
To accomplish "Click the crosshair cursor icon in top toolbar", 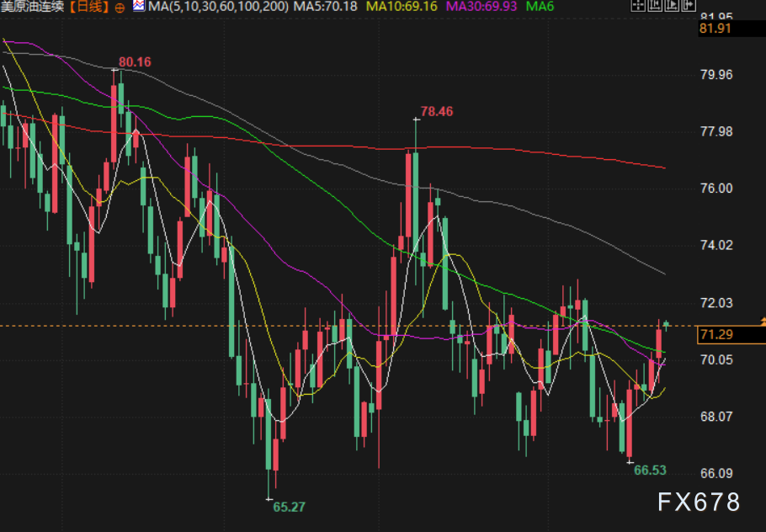I will click(x=638, y=4).
